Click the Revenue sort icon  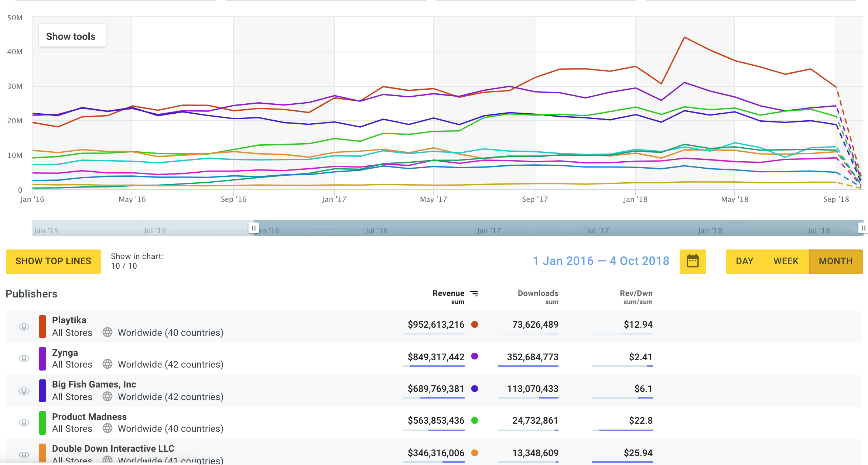pyautogui.click(x=474, y=293)
